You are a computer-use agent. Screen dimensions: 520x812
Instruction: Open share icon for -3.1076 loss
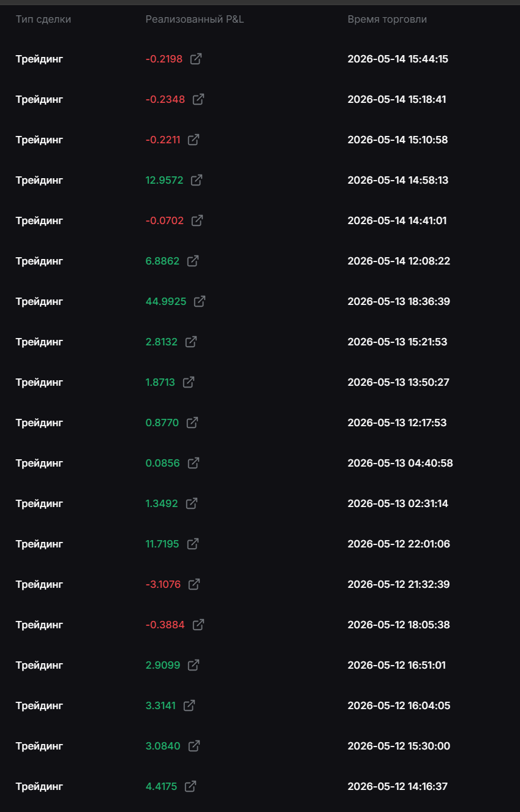tap(194, 584)
